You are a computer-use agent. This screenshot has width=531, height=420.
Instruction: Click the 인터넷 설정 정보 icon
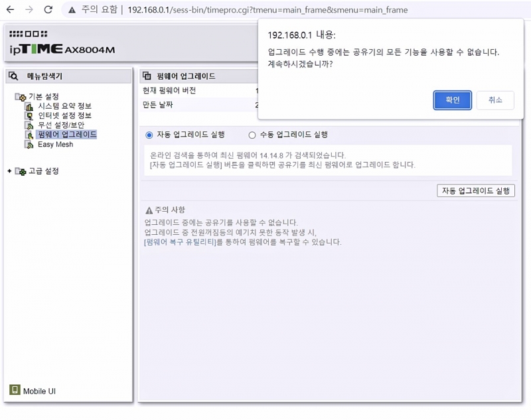point(29,115)
